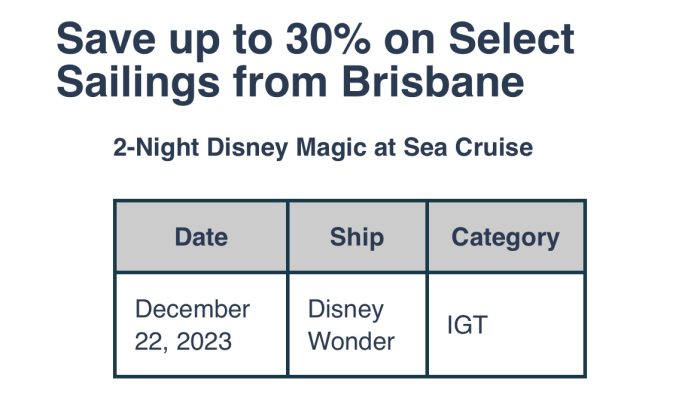The width and height of the screenshot is (700, 406).
Task: Click the word "December" in the date cell
Action: click(192, 309)
